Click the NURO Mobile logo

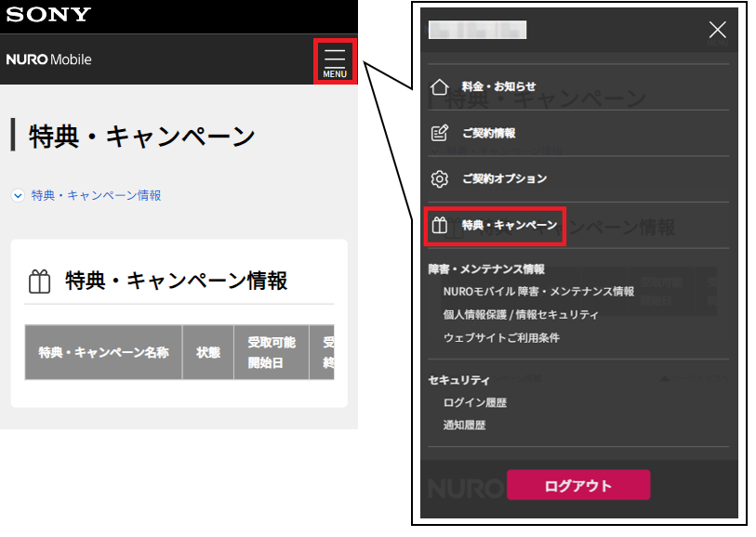tap(48, 59)
